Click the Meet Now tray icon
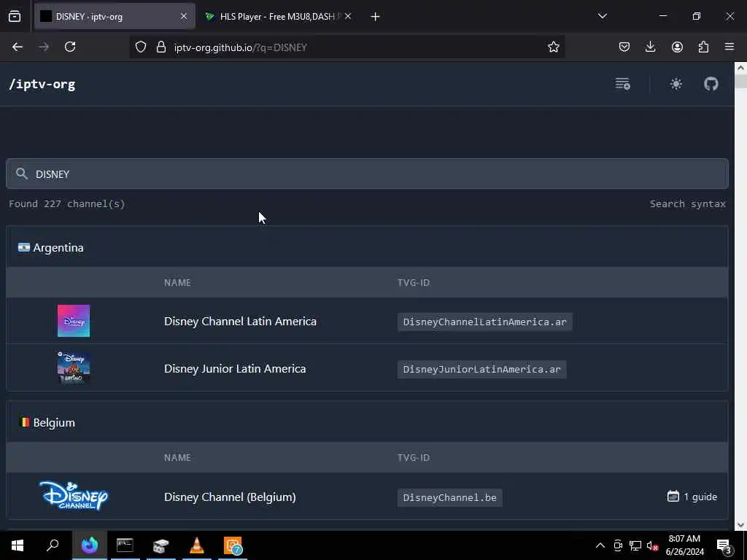Viewport: 747px width, 560px height. click(618, 545)
